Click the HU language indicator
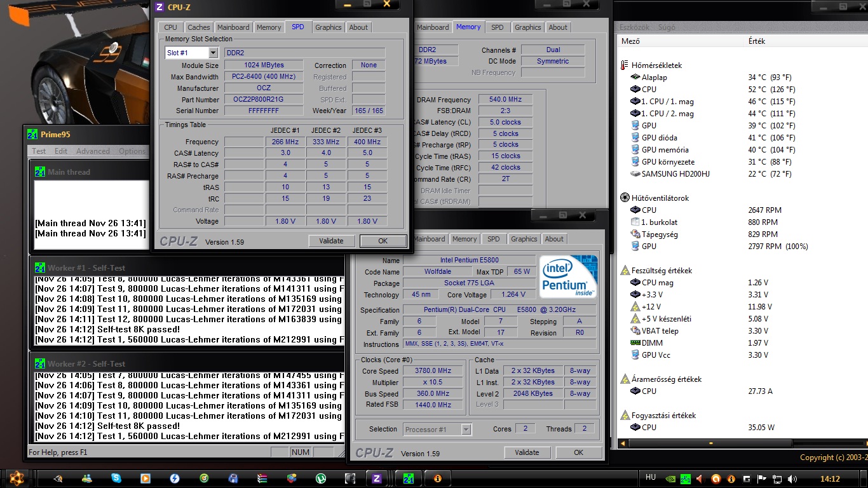 [651, 478]
